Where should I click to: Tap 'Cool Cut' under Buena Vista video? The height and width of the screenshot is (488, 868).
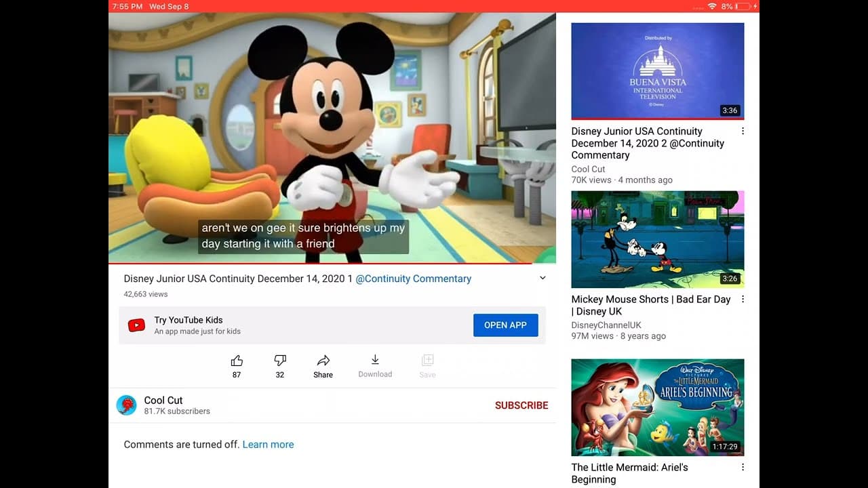point(589,169)
